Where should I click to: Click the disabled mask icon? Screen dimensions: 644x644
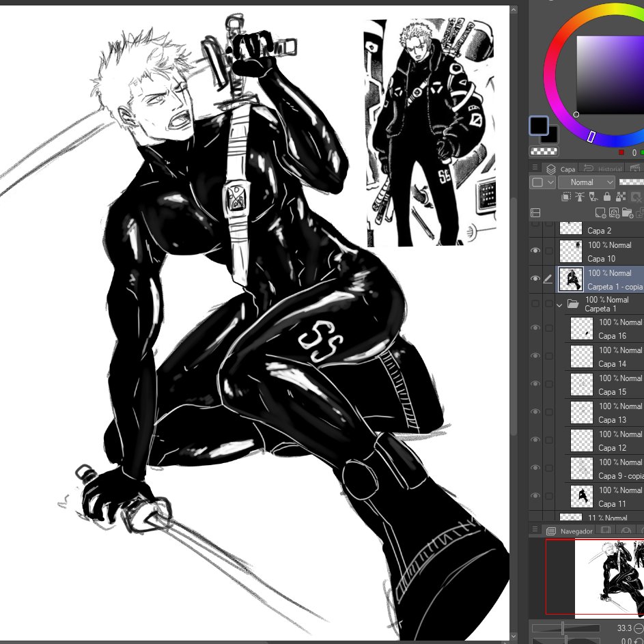point(636,197)
